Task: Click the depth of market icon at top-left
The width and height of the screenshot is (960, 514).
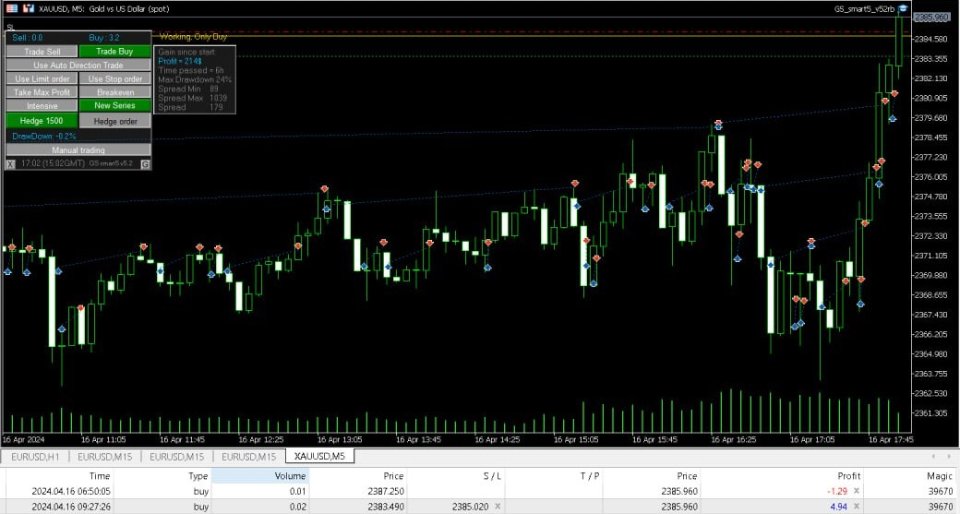Action: (11, 8)
